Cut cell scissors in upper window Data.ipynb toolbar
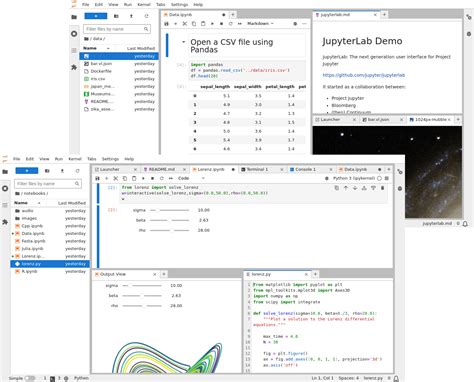Screen dimensions: 474x382 pyautogui.click(x=185, y=24)
